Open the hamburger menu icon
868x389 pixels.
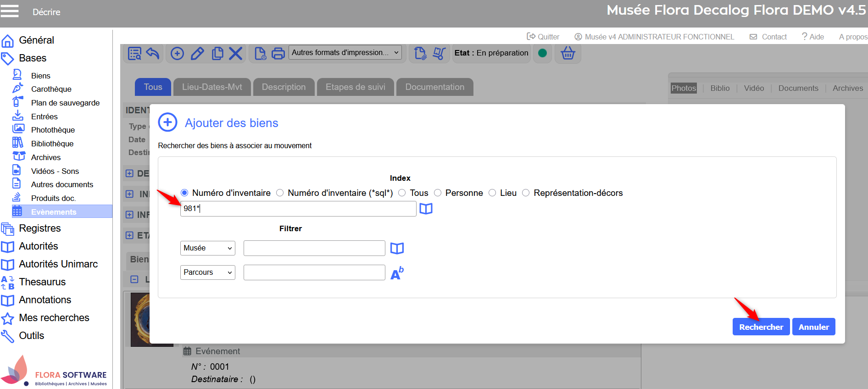tap(10, 11)
